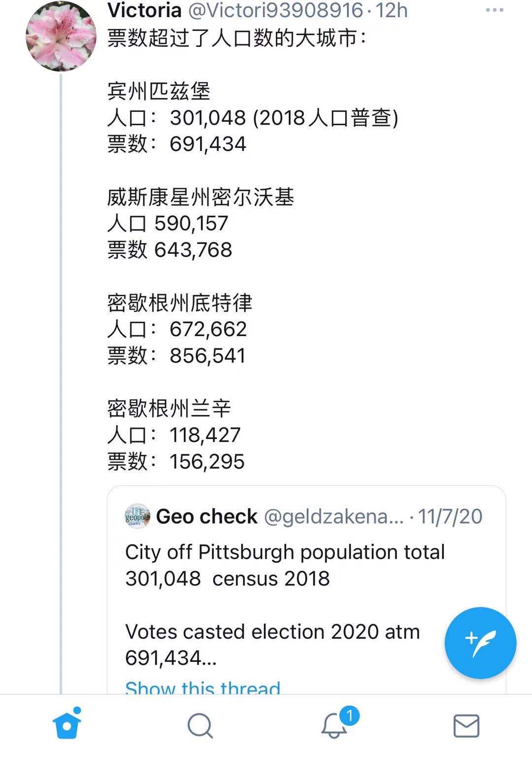The height and width of the screenshot is (757, 532).
Task: Open the Messages envelope icon
Action: (466, 726)
